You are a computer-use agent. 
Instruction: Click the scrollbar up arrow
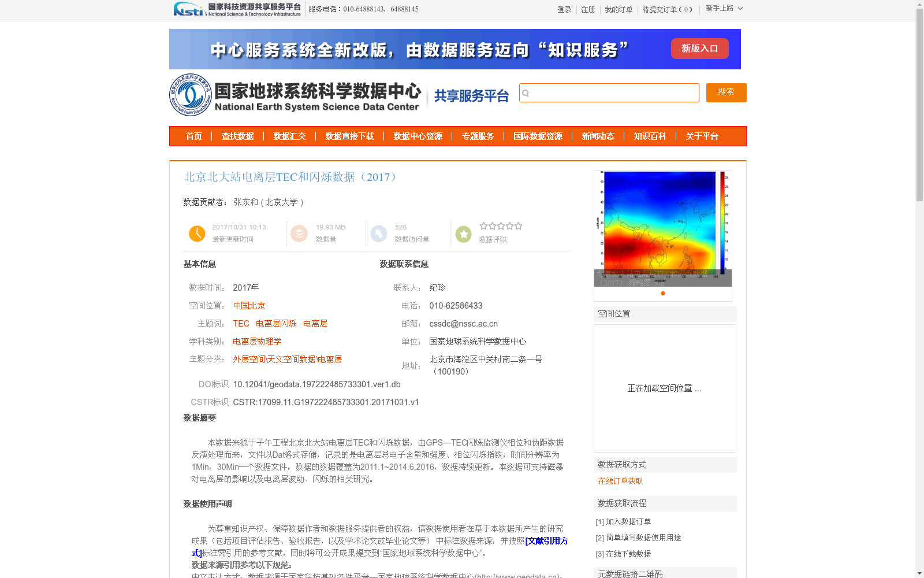[x=919, y=4]
